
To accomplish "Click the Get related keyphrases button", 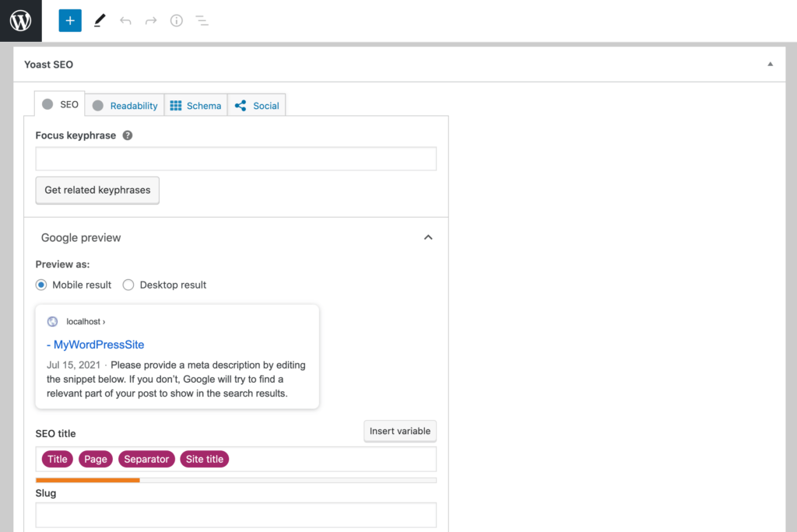I will pyautogui.click(x=97, y=190).
